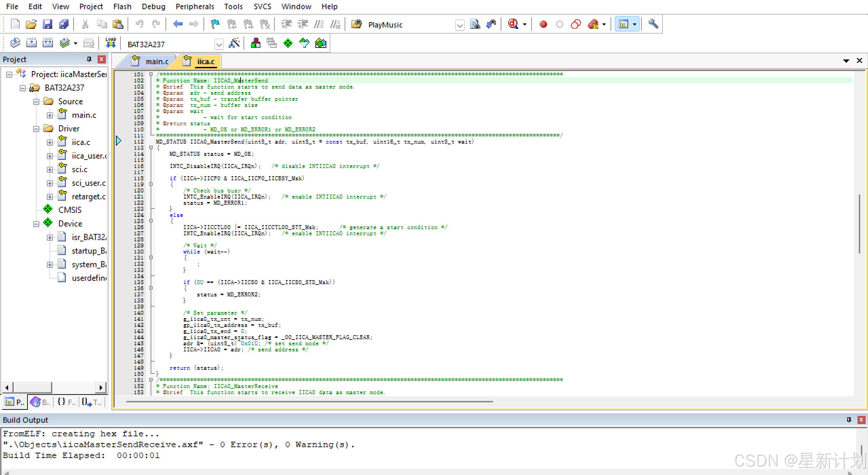The image size is (868, 475).
Task: Click Project panel horizontal scrollbar right arrow
Action: (100, 387)
